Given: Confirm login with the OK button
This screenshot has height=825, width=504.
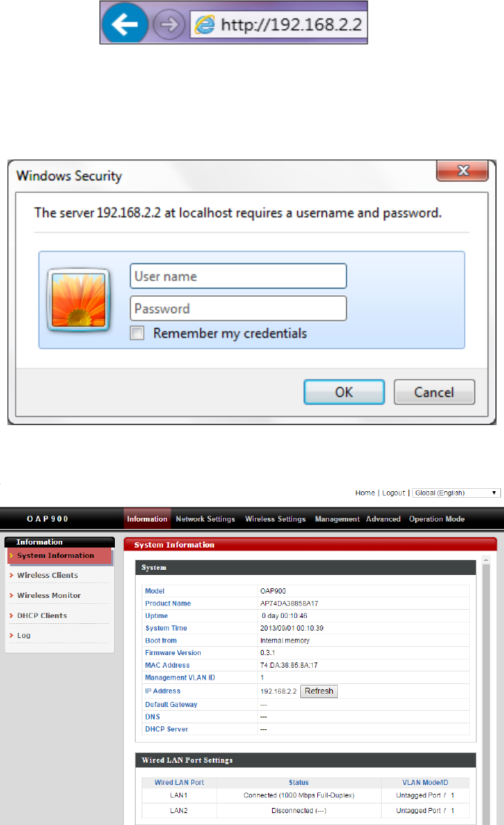Looking at the screenshot, I should [x=344, y=392].
